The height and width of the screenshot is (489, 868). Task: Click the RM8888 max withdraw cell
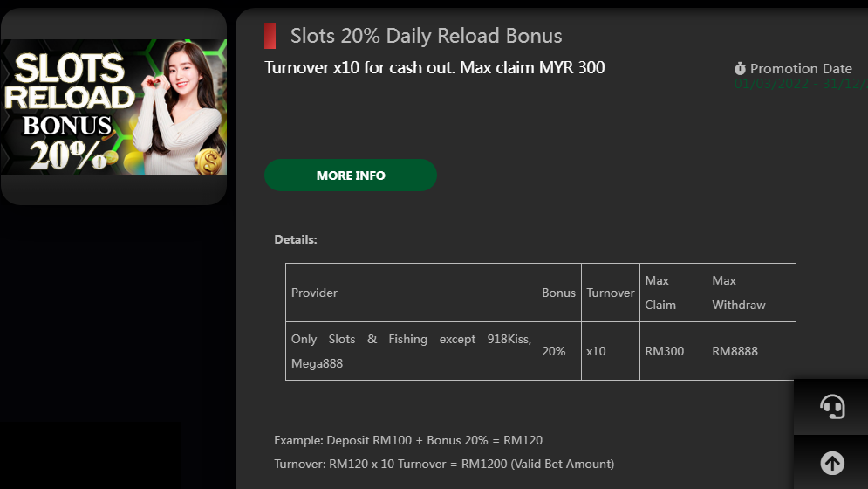(735, 351)
